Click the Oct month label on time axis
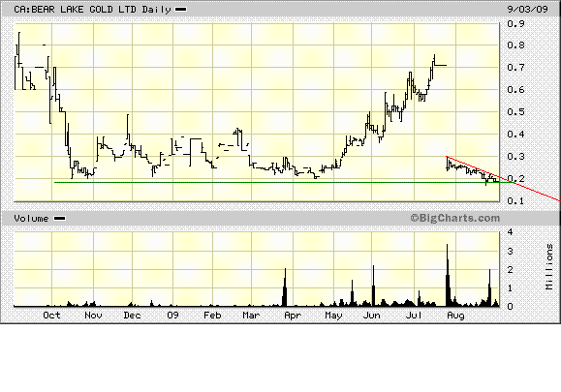 coord(51,316)
